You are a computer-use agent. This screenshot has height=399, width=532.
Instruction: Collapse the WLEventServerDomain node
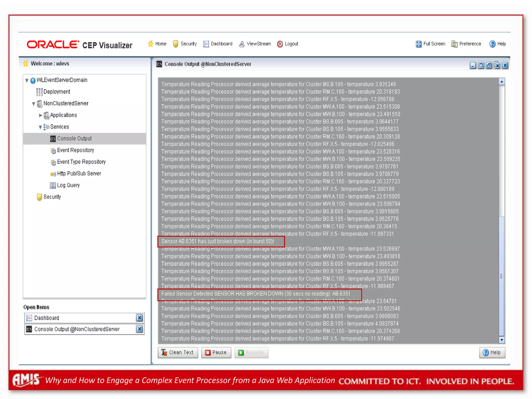(x=27, y=81)
